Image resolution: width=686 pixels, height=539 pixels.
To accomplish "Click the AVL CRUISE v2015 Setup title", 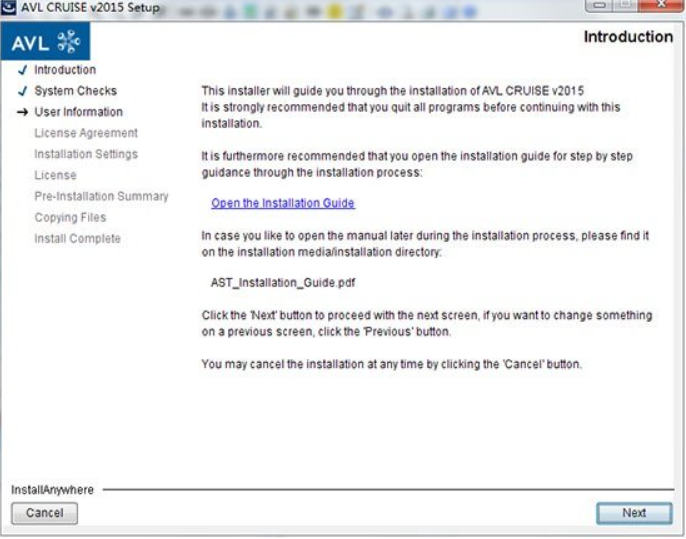I will (90, 7).
